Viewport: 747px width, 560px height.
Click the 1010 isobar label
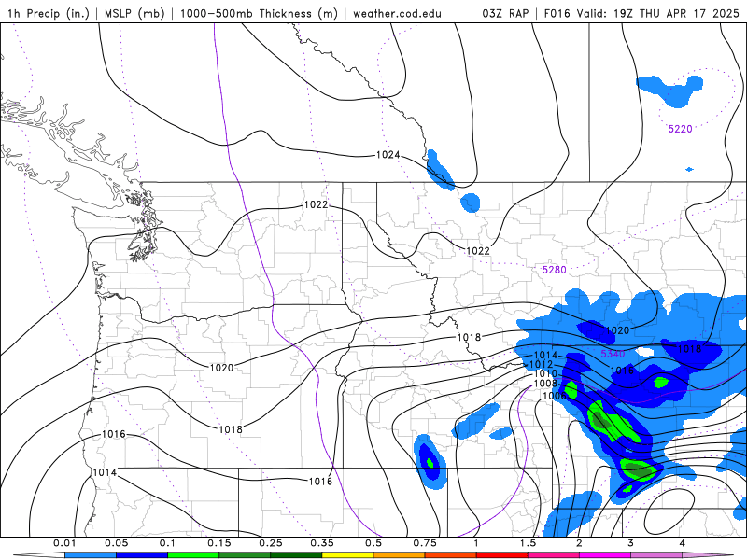[545, 374]
